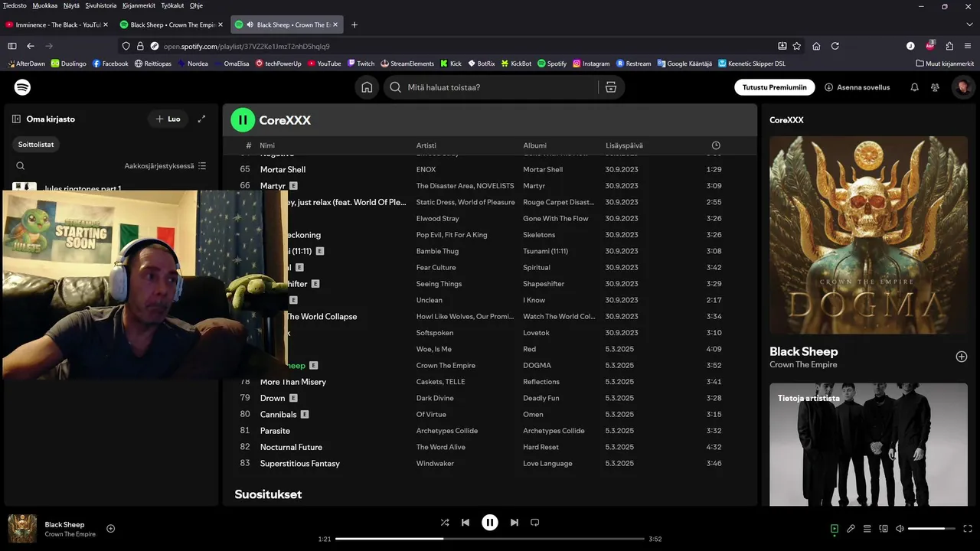980x551 pixels.
Task: Click the Mitä haluat toistaa search field
Action: (490, 87)
